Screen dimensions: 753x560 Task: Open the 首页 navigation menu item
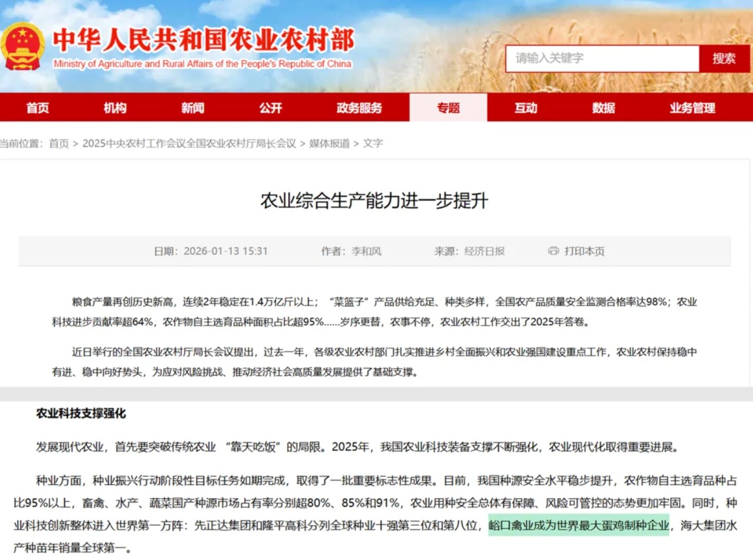pos(38,108)
